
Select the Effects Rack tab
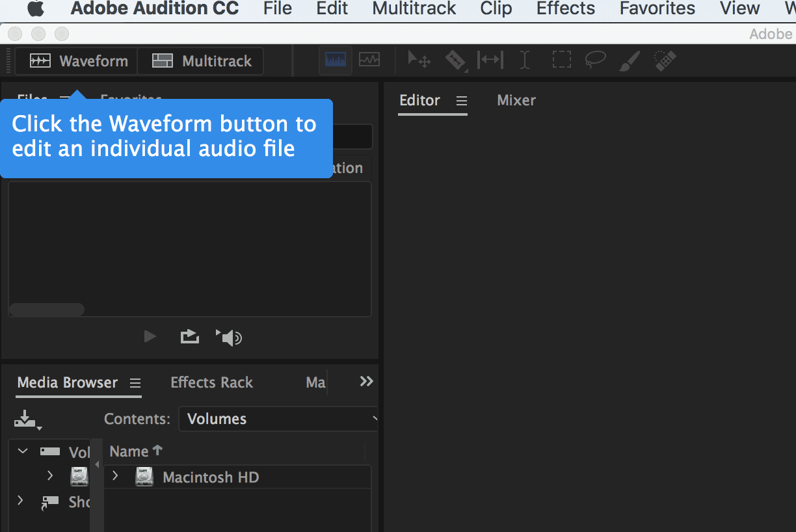pos(211,382)
